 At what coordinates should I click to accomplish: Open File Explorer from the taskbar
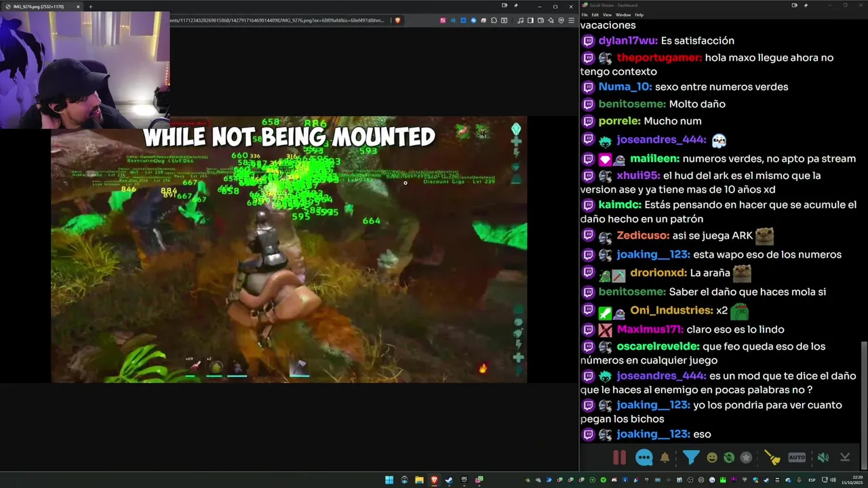click(x=419, y=480)
